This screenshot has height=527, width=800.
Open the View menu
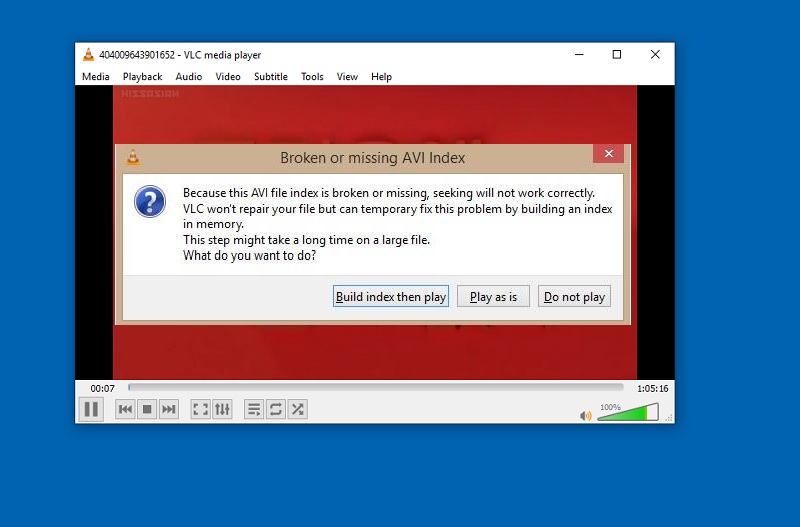point(347,77)
